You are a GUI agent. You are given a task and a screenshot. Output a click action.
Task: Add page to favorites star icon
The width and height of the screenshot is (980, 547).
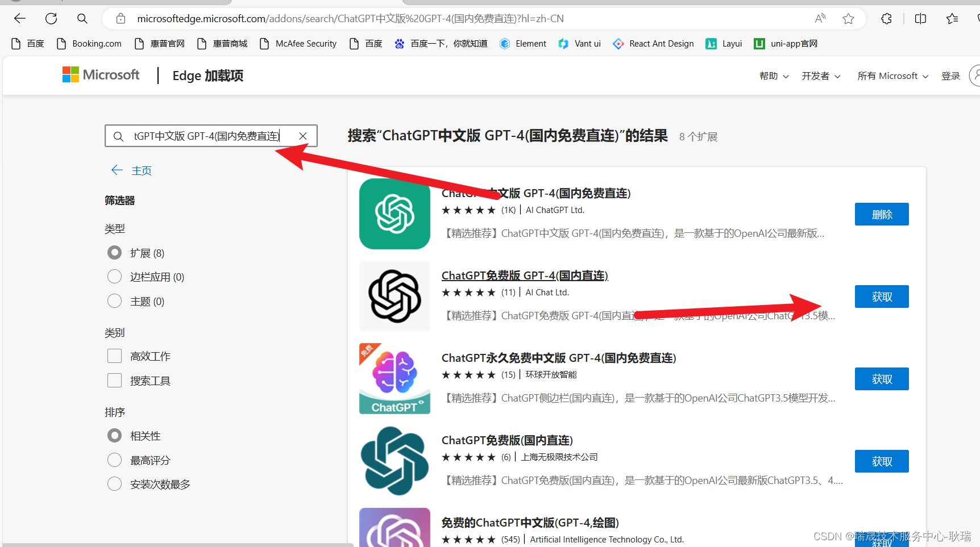(848, 19)
